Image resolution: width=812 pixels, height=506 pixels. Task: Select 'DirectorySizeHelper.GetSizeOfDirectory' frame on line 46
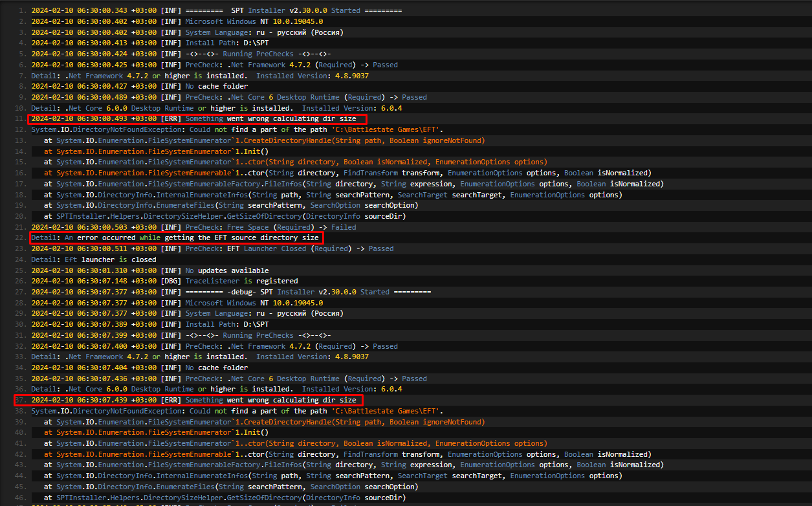coord(225,498)
